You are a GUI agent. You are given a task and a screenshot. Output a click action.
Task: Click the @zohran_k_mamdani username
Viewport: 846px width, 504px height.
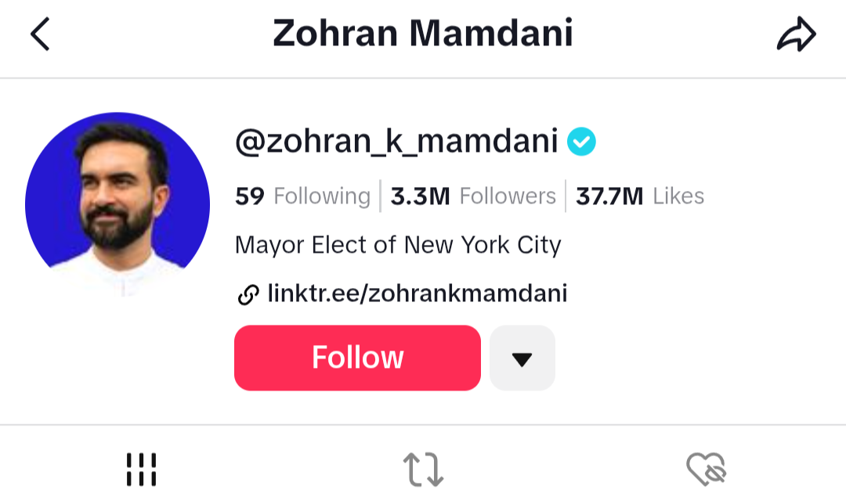pos(396,142)
